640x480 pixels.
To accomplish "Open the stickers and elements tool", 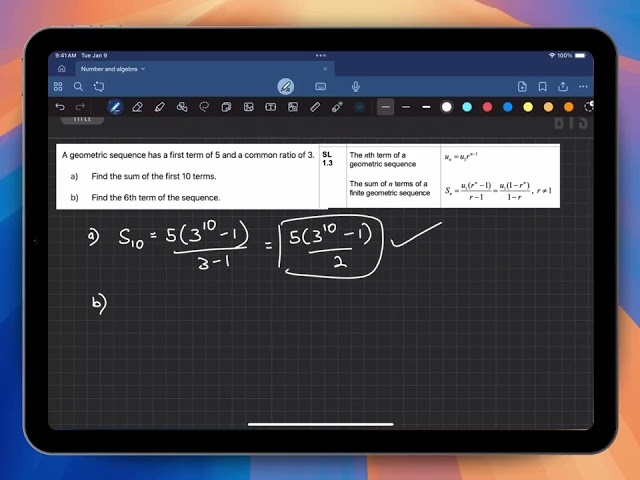I will pyautogui.click(x=226, y=107).
